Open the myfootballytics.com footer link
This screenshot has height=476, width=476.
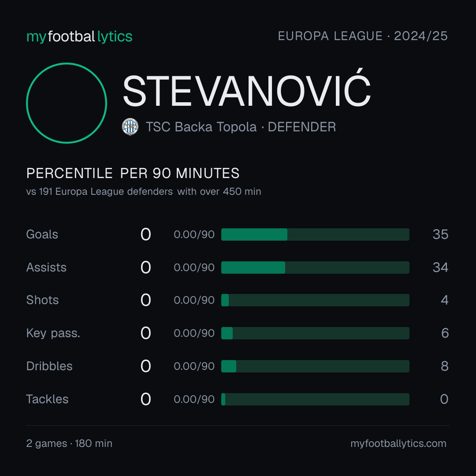point(398,443)
